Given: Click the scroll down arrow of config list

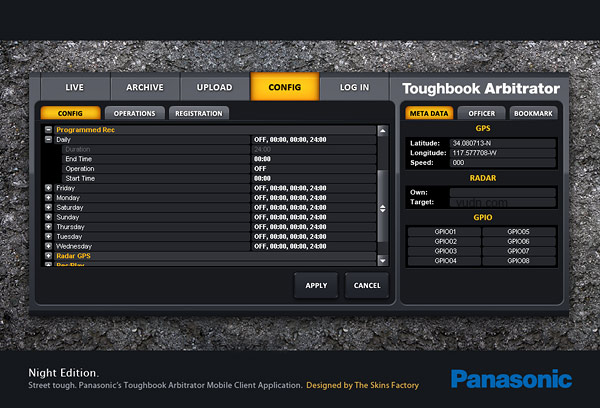Looking at the screenshot, I should coord(383,261).
